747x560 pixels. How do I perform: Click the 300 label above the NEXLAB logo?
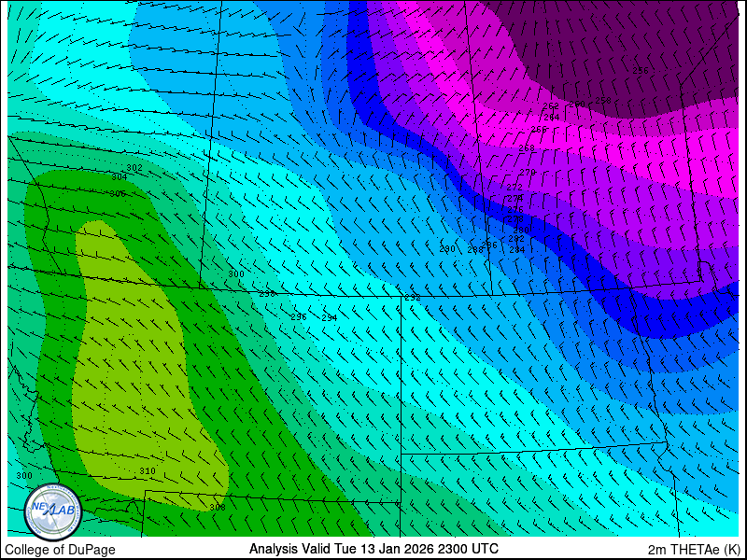click(x=24, y=476)
